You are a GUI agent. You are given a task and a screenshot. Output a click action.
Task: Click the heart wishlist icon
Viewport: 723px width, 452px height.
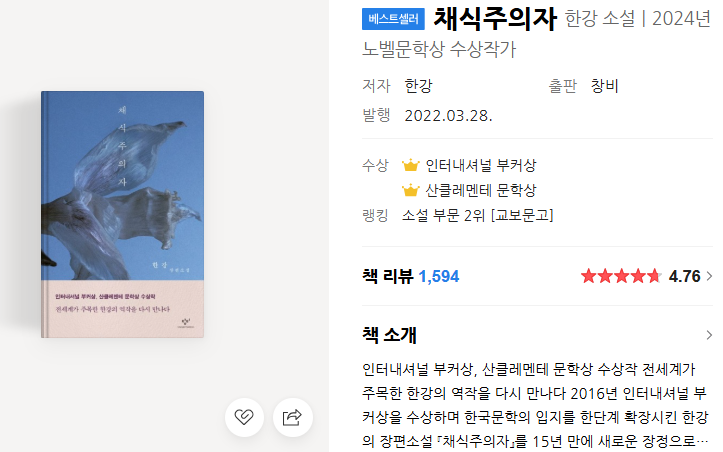pos(244,417)
